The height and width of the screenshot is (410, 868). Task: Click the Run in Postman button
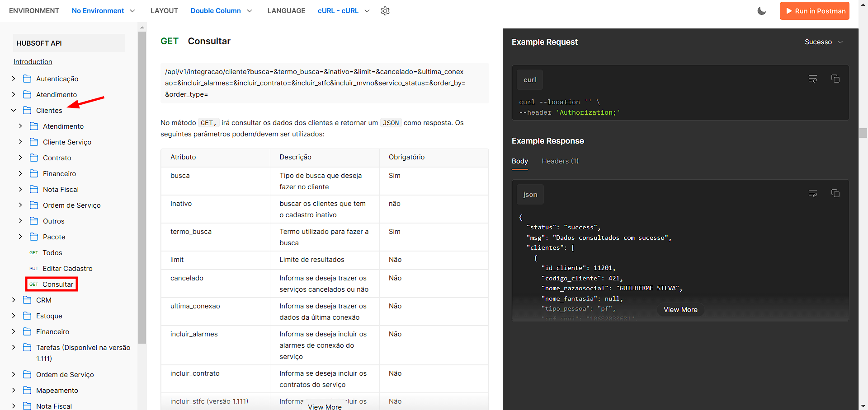coord(815,11)
